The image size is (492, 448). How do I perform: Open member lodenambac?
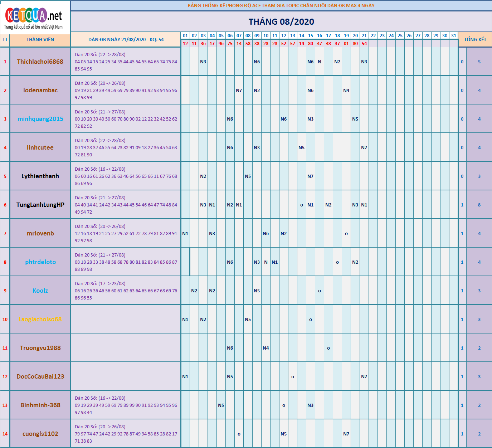40,90
